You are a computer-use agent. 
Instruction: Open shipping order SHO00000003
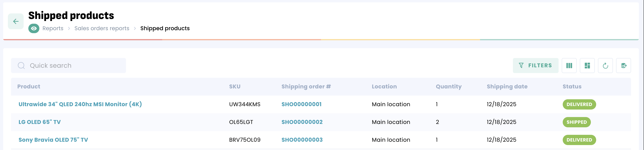point(302,140)
